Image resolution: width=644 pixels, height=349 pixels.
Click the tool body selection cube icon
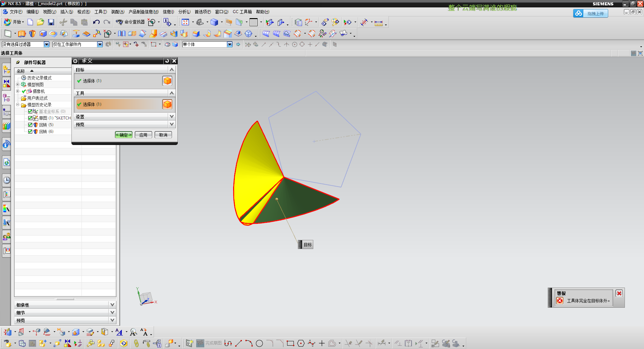pos(167,104)
